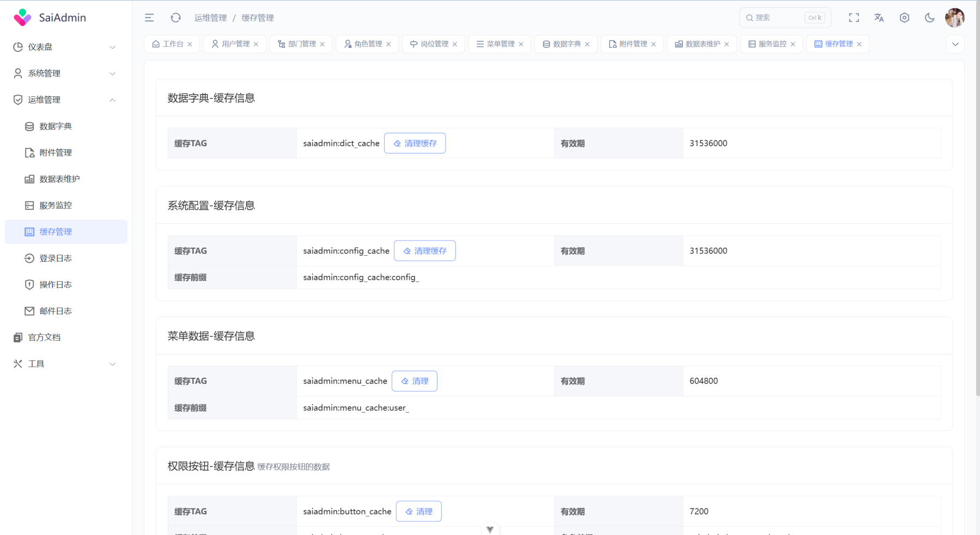Clear the dict_cache with 清理缓存 button
980x535 pixels.
coord(415,144)
